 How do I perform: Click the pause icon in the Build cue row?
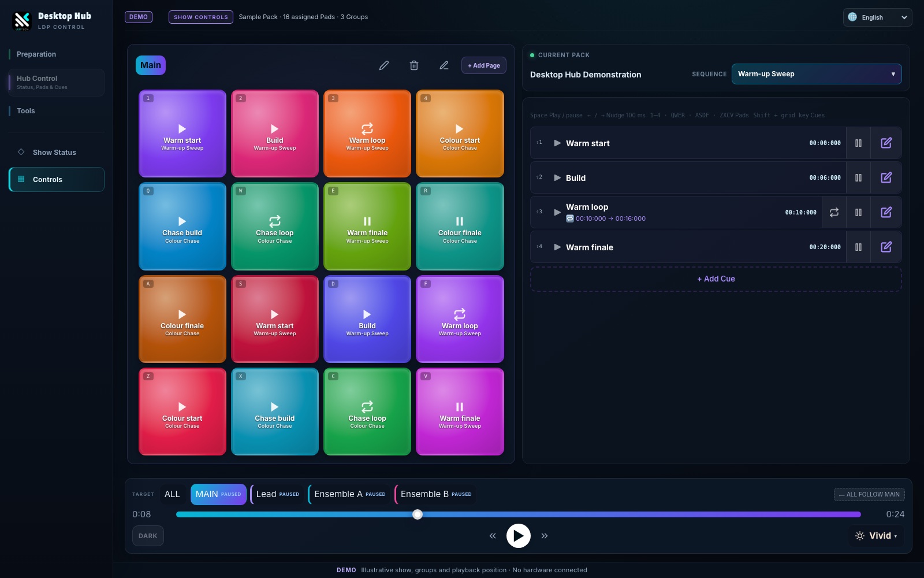click(x=858, y=177)
